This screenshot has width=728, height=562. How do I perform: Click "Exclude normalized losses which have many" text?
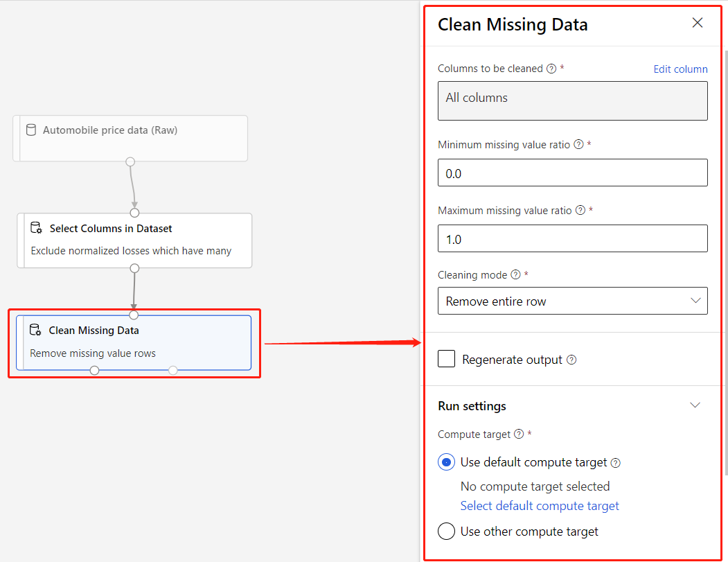coord(131,251)
